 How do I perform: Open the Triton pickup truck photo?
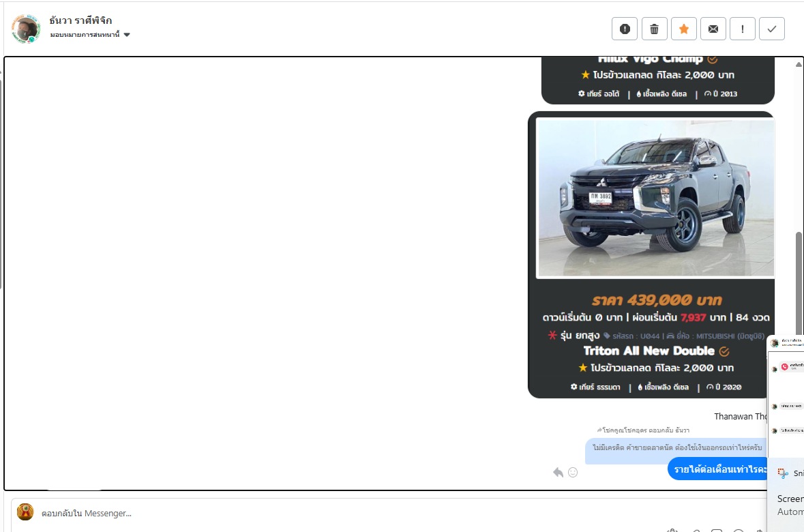pos(655,198)
